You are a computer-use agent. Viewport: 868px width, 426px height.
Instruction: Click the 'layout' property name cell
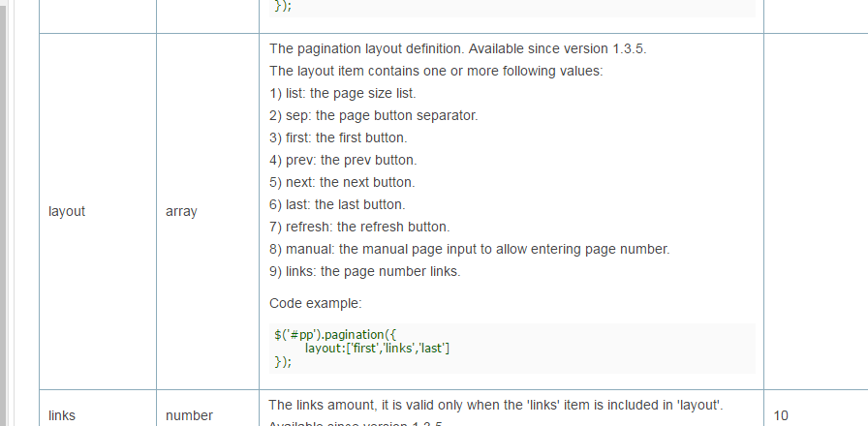coord(67,211)
